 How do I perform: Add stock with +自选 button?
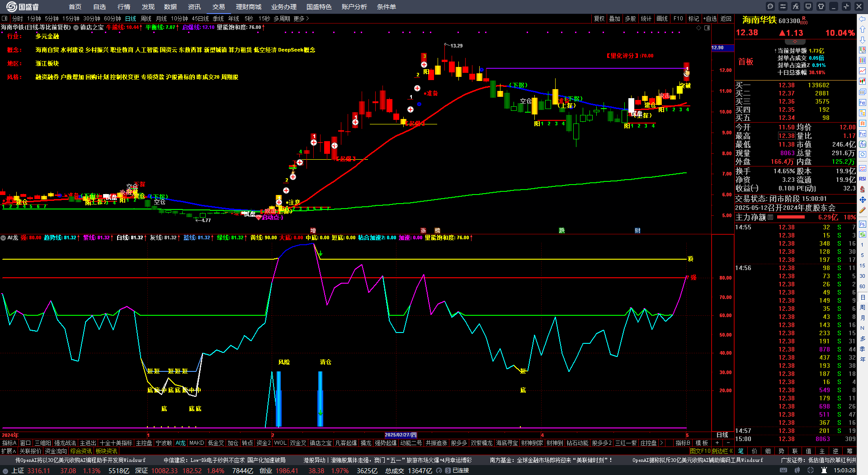[x=710, y=19]
